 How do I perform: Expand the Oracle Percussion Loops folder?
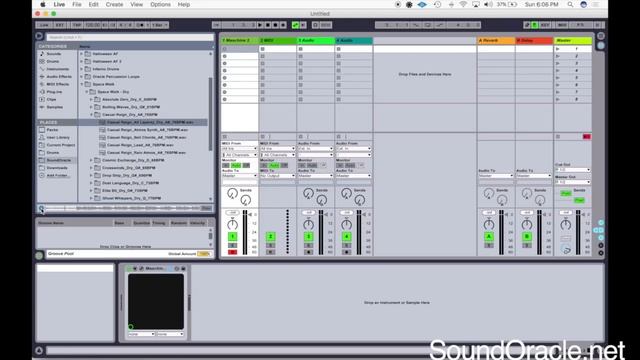pos(82,76)
